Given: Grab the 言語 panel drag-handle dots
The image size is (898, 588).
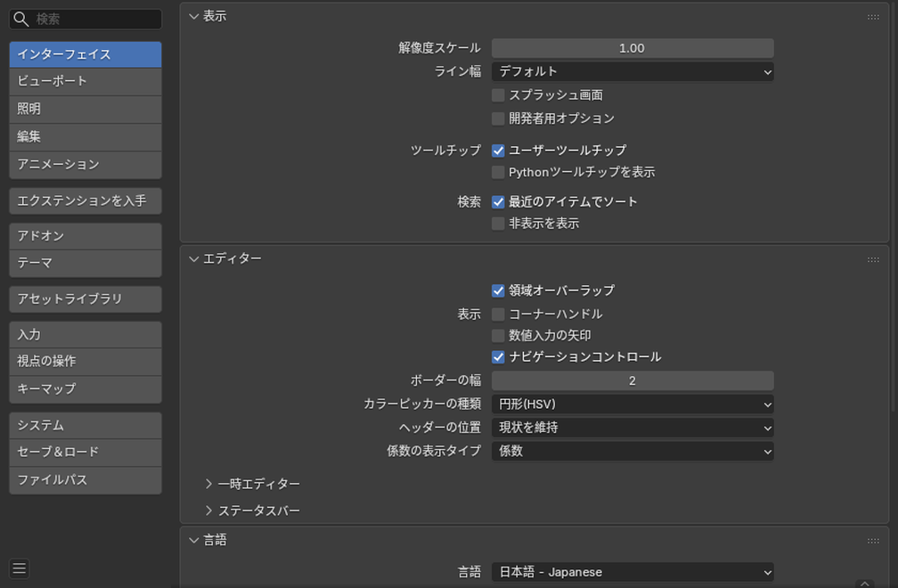Looking at the screenshot, I should pyautogui.click(x=873, y=541).
